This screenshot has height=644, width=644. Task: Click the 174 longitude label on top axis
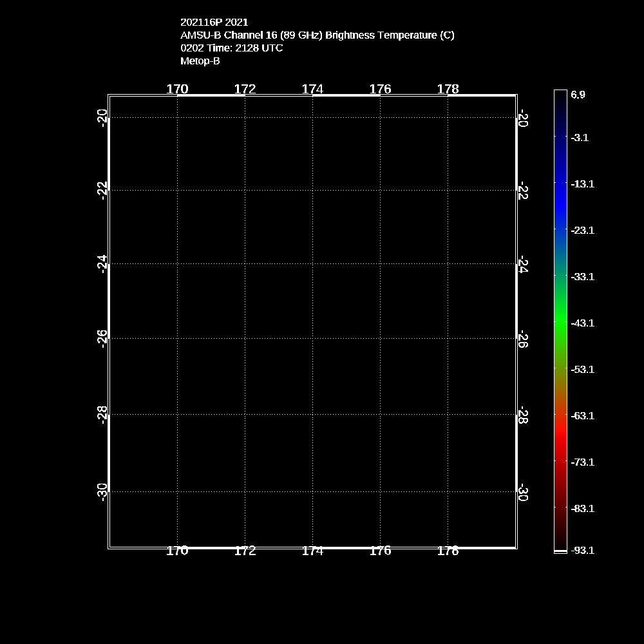point(312,90)
